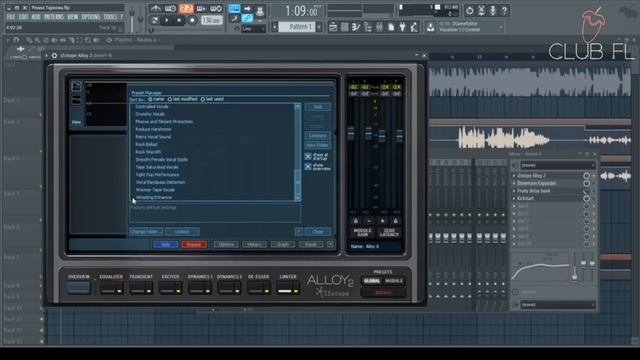The height and width of the screenshot is (360, 640).
Task: Click the playlist zoom magnifier tool icon
Action: point(88,40)
